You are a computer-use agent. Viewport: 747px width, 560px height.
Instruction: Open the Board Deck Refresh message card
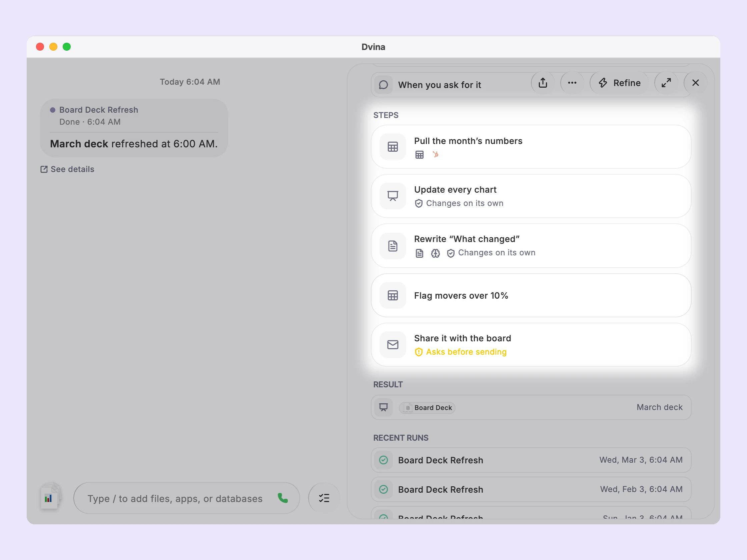(134, 128)
